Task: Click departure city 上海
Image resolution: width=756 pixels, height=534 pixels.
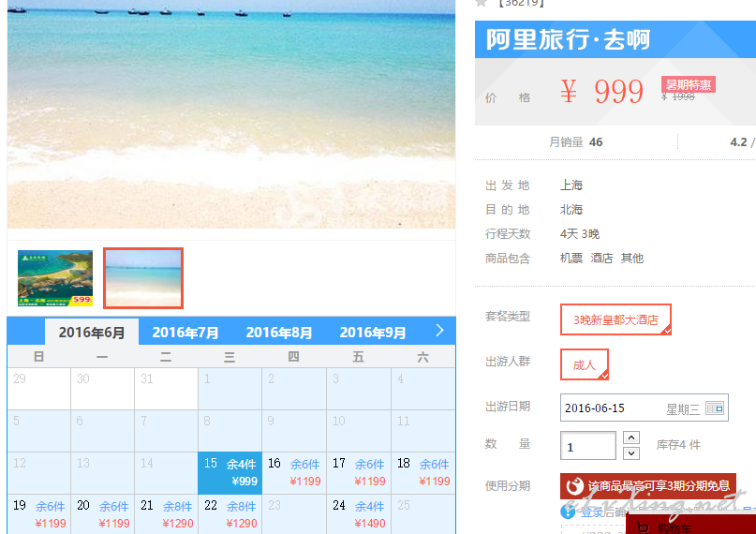Action: point(571,185)
